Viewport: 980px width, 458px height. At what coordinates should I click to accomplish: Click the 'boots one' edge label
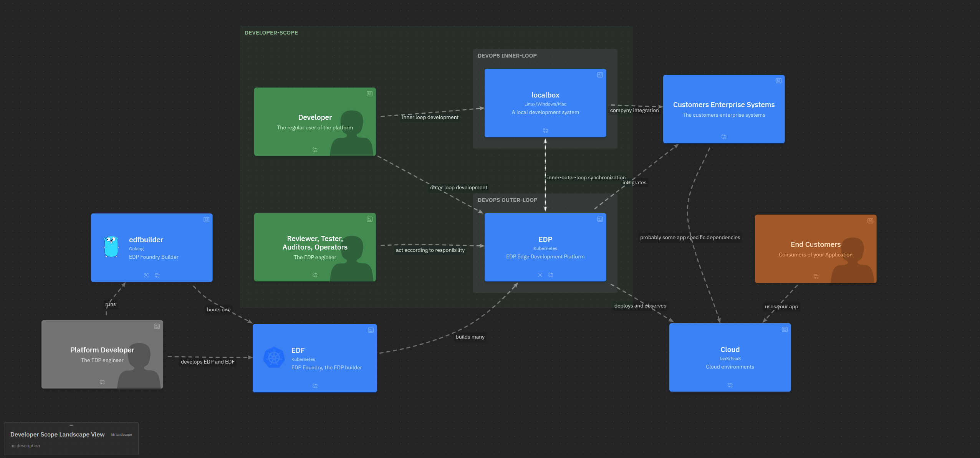219,310
